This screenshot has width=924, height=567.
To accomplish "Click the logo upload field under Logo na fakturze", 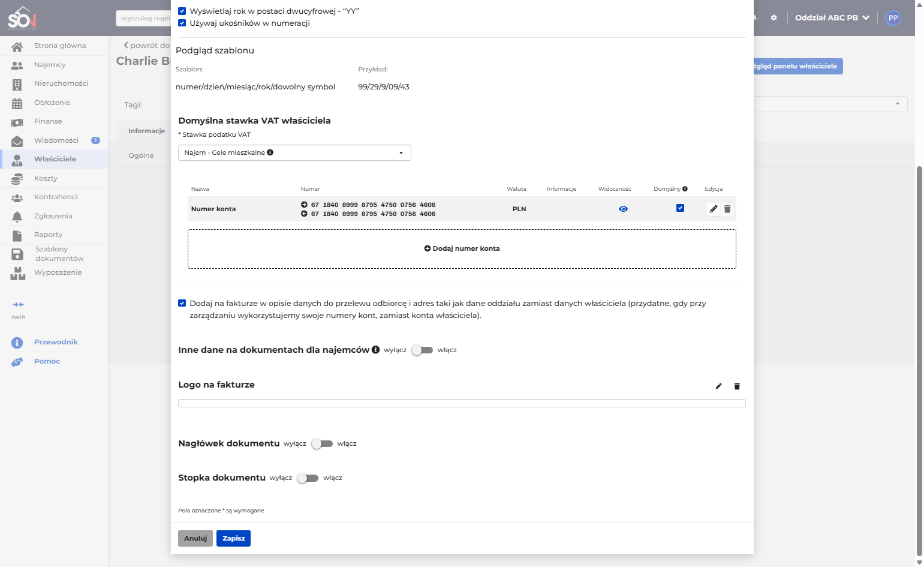I will point(462,403).
